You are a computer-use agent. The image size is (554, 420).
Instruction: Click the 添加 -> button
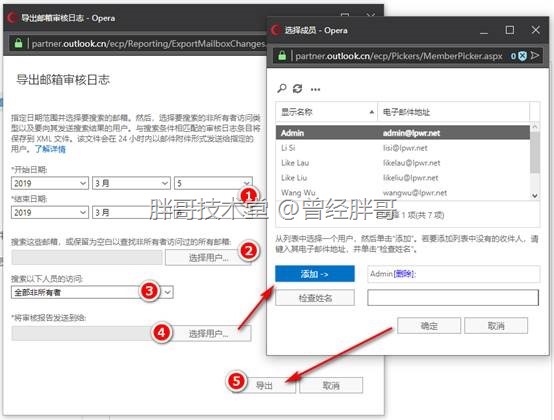pos(315,274)
